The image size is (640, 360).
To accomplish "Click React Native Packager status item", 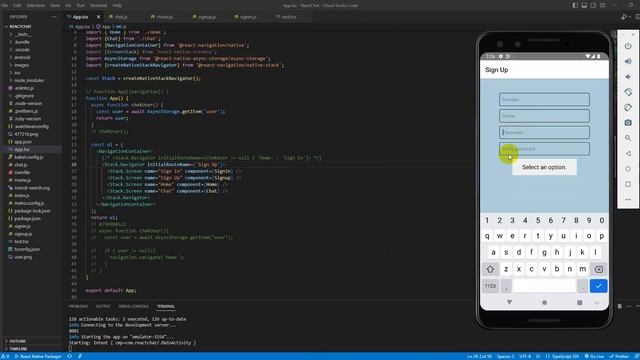I will click(x=38, y=356).
